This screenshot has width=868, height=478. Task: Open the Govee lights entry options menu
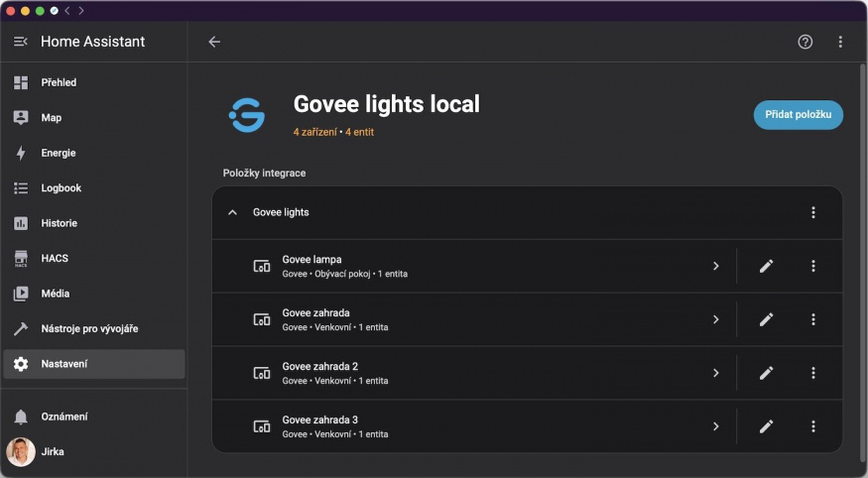pos(813,212)
